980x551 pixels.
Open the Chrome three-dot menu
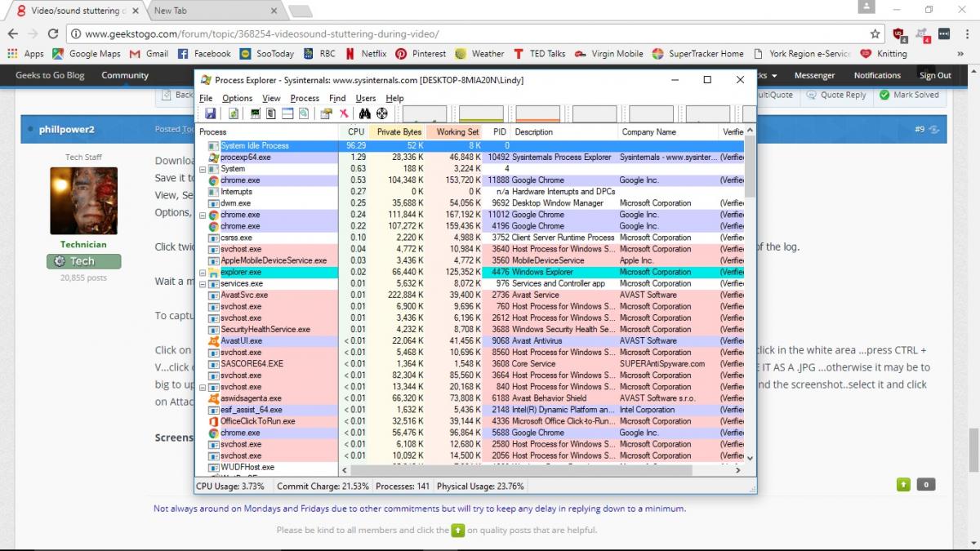pos(966,33)
